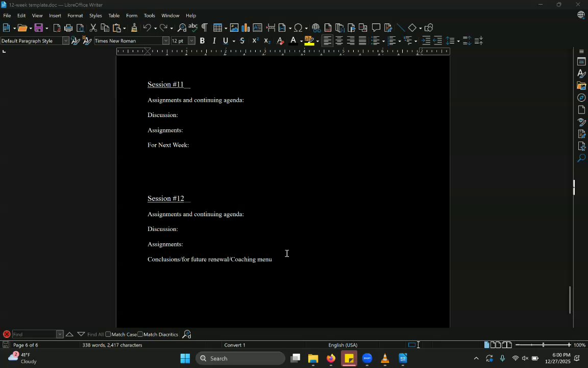This screenshot has width=588, height=368.
Task: Run the spelling check
Action: coord(193,28)
